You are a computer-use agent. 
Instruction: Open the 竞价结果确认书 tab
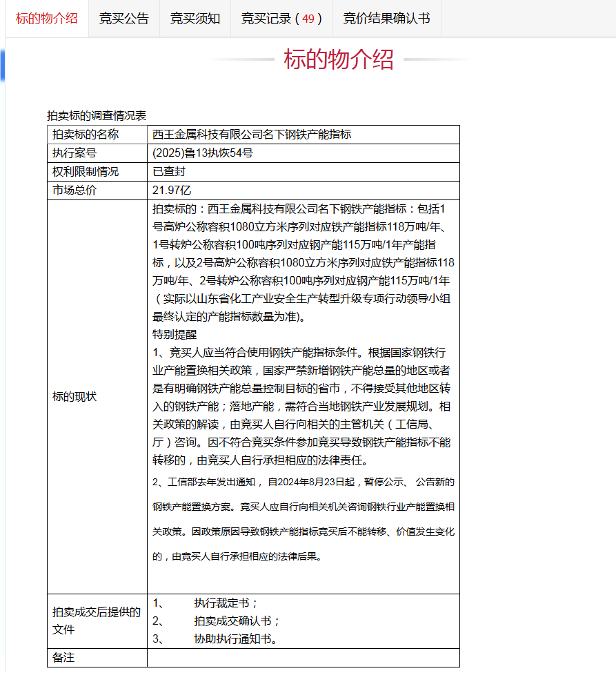(x=386, y=19)
